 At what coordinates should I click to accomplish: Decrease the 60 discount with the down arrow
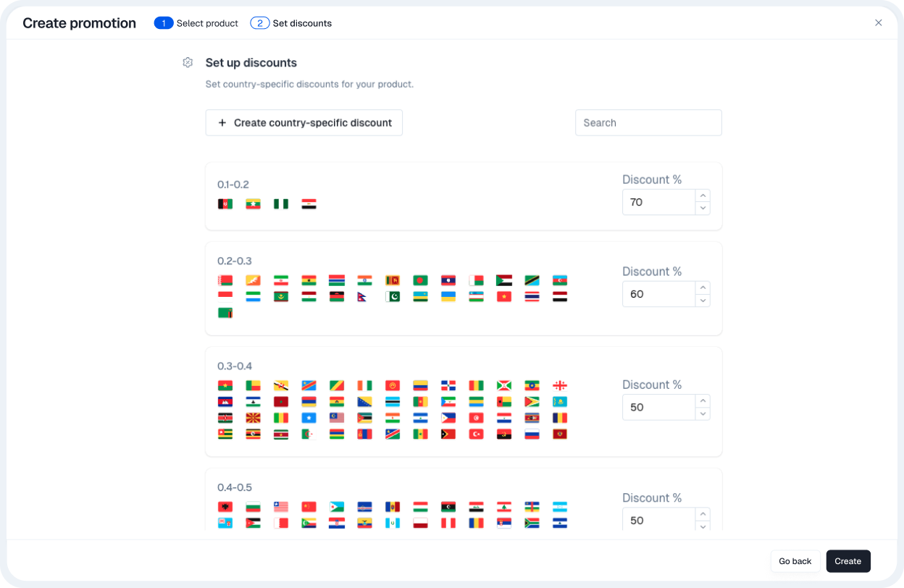tap(702, 301)
